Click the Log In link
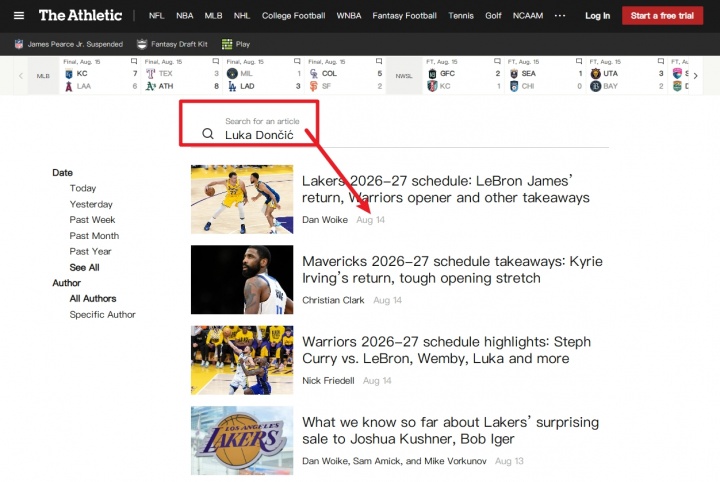Image resolution: width=720 pixels, height=482 pixels. (x=597, y=16)
